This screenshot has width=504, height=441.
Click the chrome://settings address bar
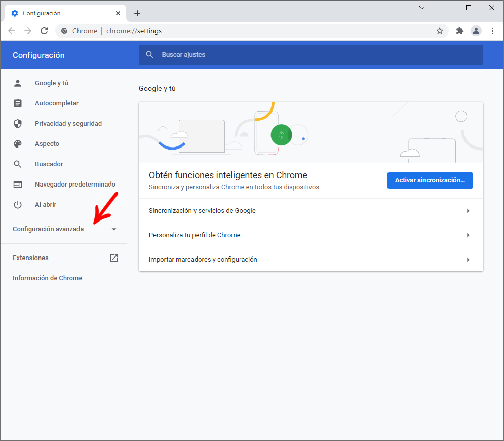coord(252,31)
